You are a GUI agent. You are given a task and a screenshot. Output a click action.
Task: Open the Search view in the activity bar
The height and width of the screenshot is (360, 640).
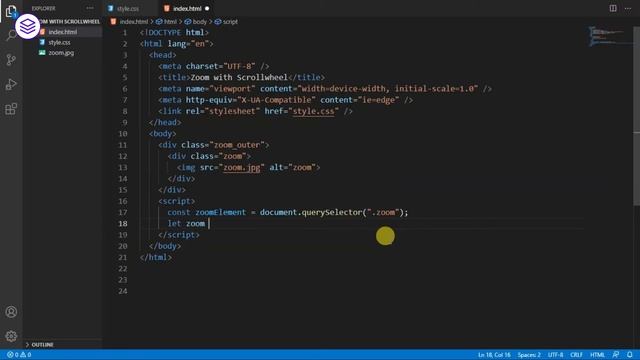11,36
